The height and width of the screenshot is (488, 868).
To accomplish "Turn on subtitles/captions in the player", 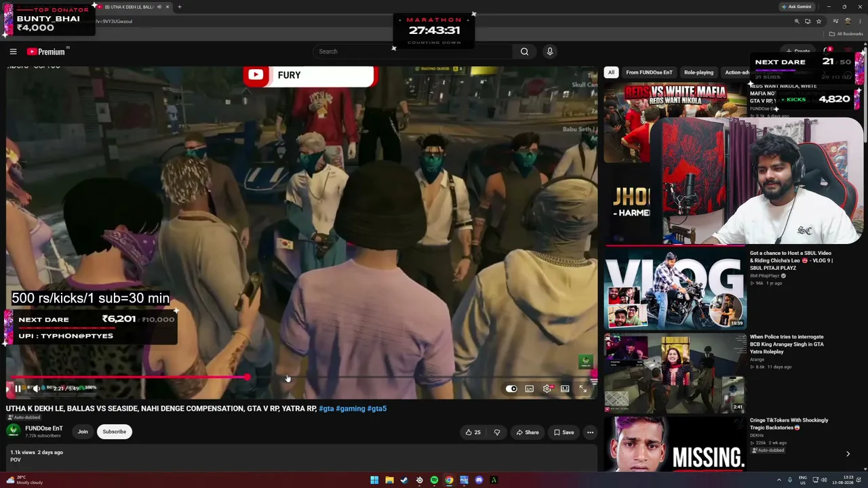I will [529, 388].
